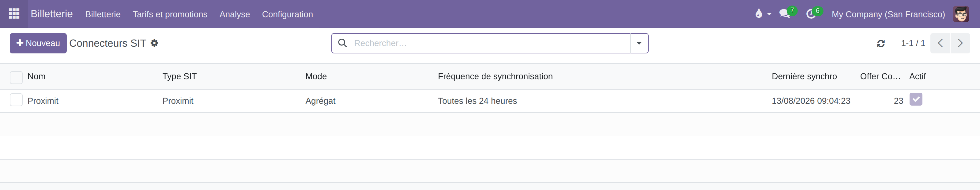The height and width of the screenshot is (190, 980).
Task: Open the Tarifs et promotions menu
Action: pos(170,14)
